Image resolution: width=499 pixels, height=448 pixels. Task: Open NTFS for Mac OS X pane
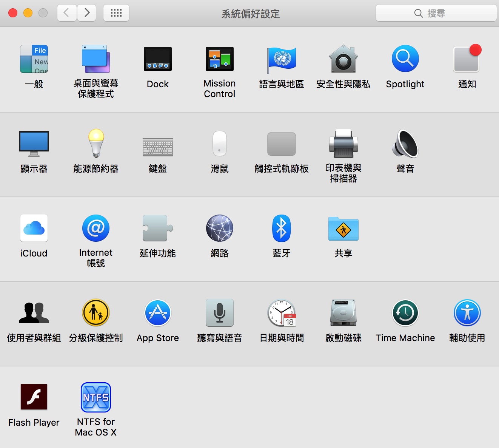point(96,397)
